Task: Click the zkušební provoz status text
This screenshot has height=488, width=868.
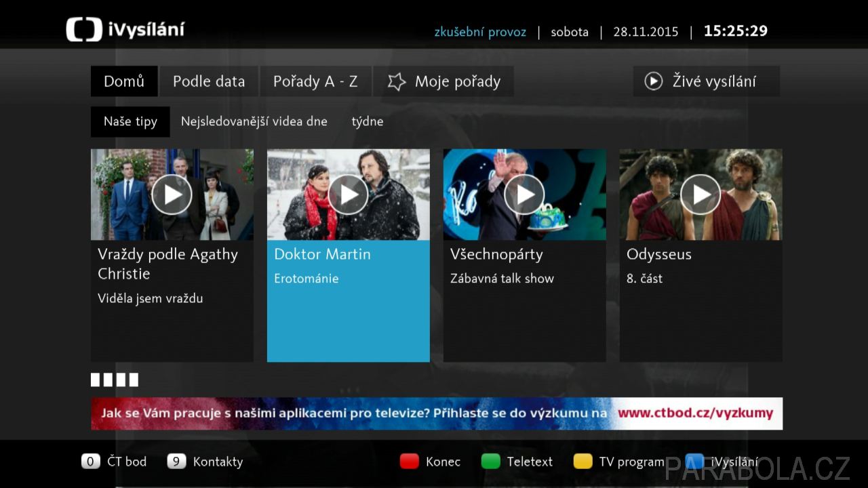Action: pos(480,32)
